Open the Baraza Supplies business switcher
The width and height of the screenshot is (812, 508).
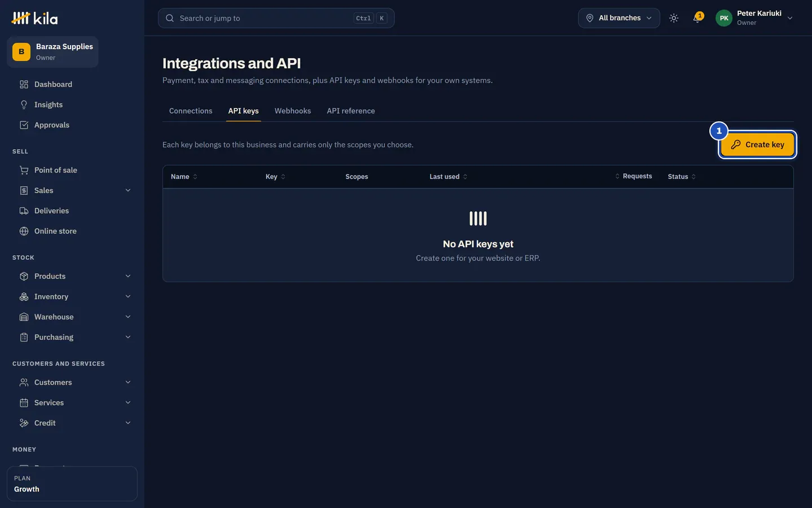point(52,52)
